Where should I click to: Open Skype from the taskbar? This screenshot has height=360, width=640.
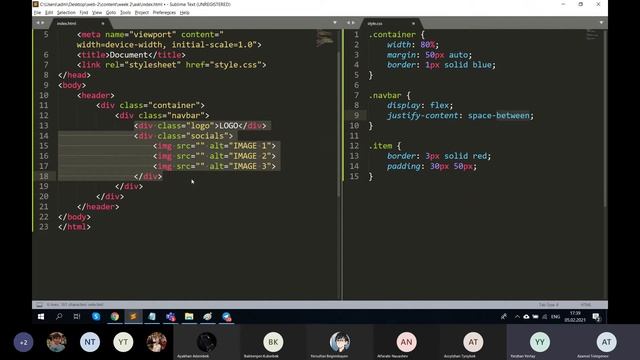[x=96, y=317]
